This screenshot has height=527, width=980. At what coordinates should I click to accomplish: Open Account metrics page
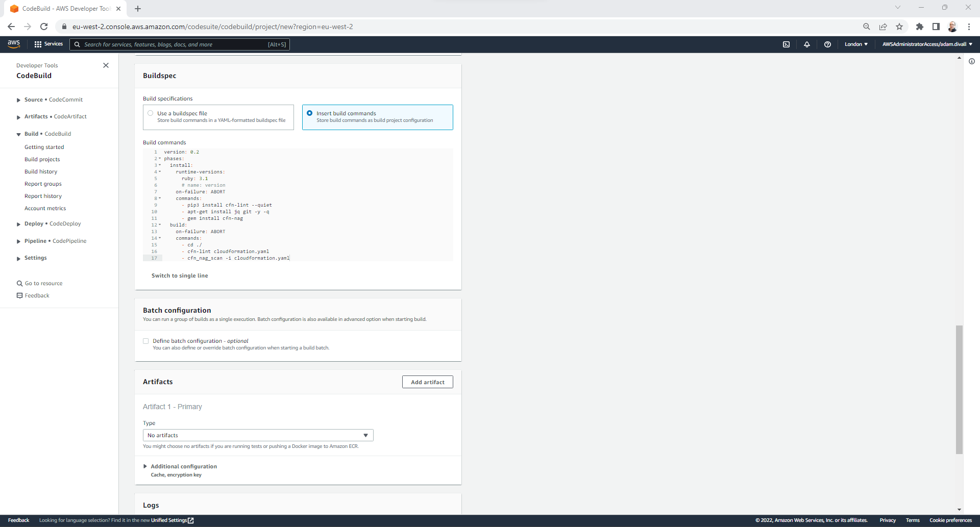tap(45, 208)
